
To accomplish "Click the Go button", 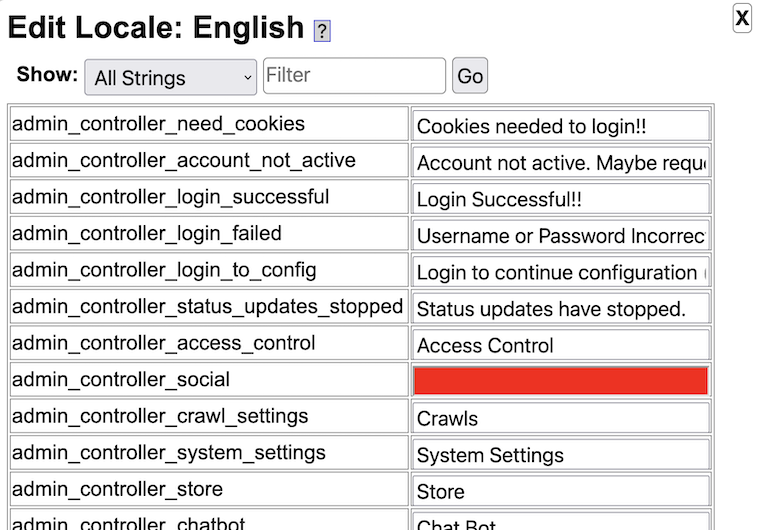I will (470, 76).
